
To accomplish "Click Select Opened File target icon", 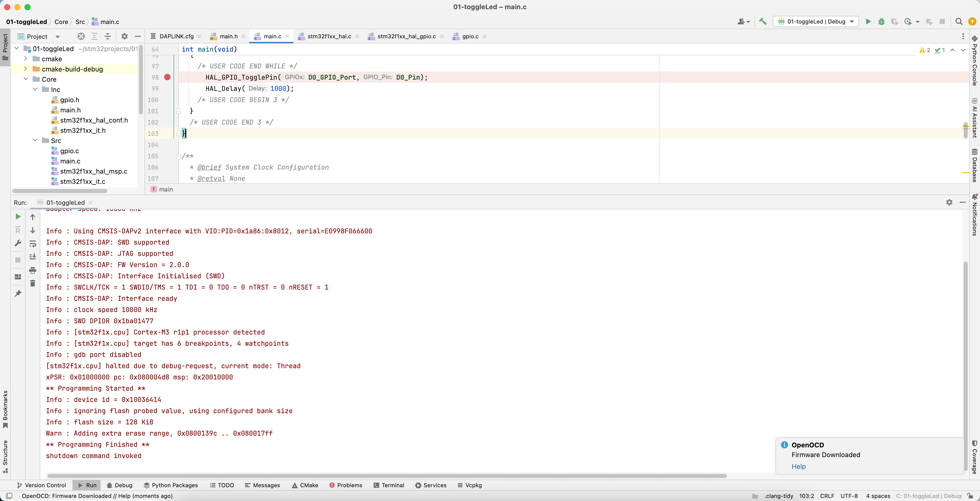I will [x=81, y=37].
